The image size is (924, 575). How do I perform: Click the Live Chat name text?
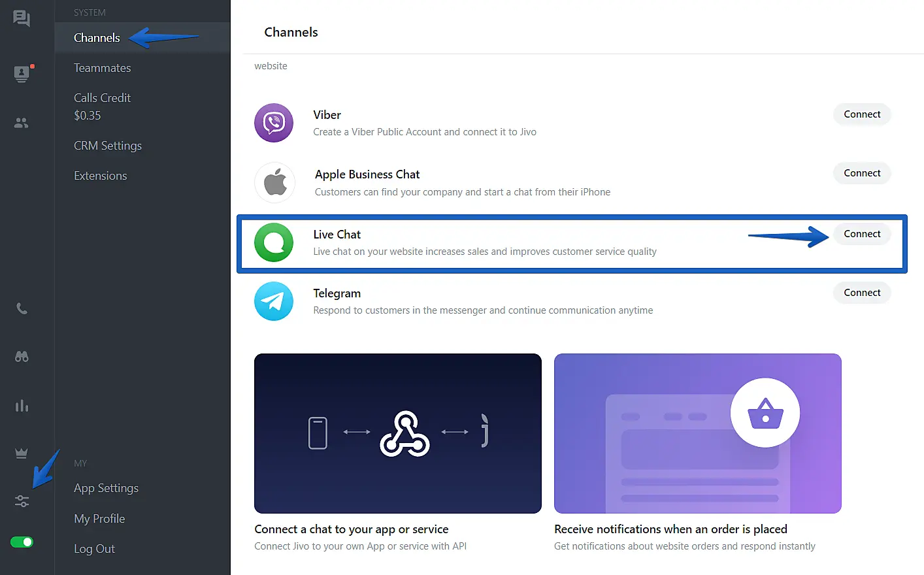click(337, 235)
